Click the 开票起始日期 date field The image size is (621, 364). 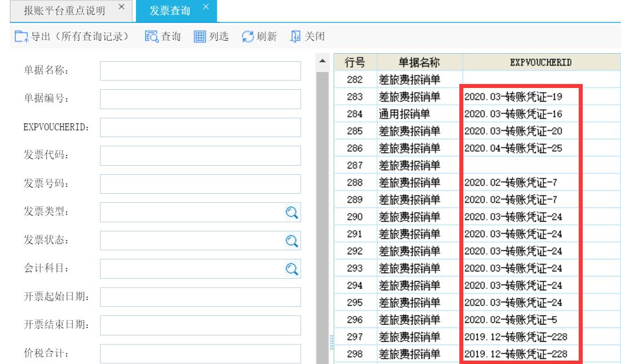[200, 297]
